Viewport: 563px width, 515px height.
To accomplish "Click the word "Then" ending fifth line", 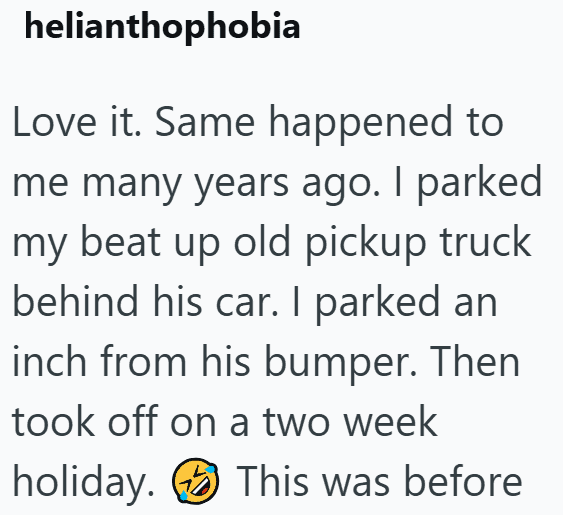I will click(x=475, y=361).
